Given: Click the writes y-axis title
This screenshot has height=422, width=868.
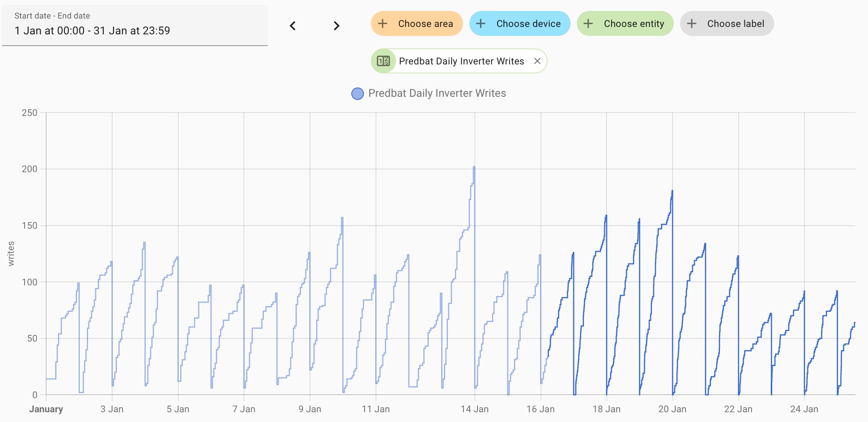Looking at the screenshot, I should (11, 254).
